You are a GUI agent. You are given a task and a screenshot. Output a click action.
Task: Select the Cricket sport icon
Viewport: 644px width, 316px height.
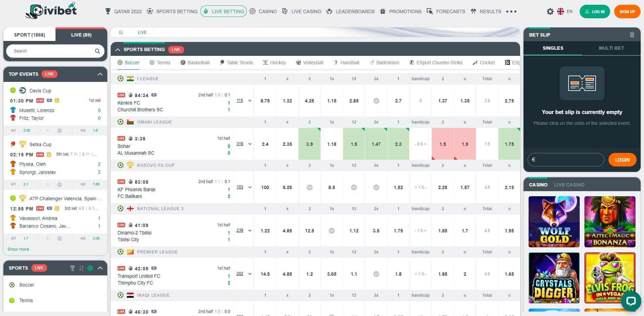point(475,63)
